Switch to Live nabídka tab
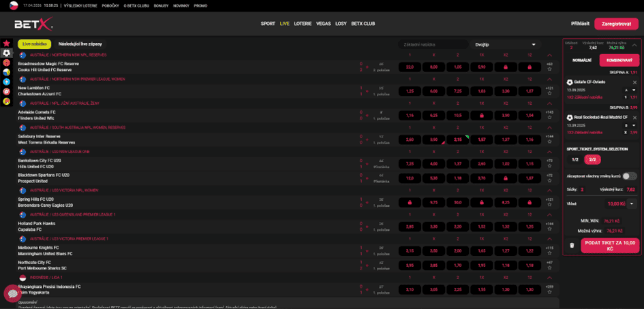Viewport: 644px width, 309px height. (35, 44)
